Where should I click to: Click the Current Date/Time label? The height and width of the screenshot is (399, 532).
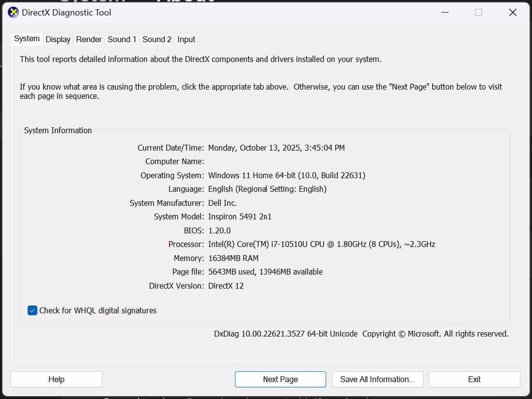coord(171,148)
